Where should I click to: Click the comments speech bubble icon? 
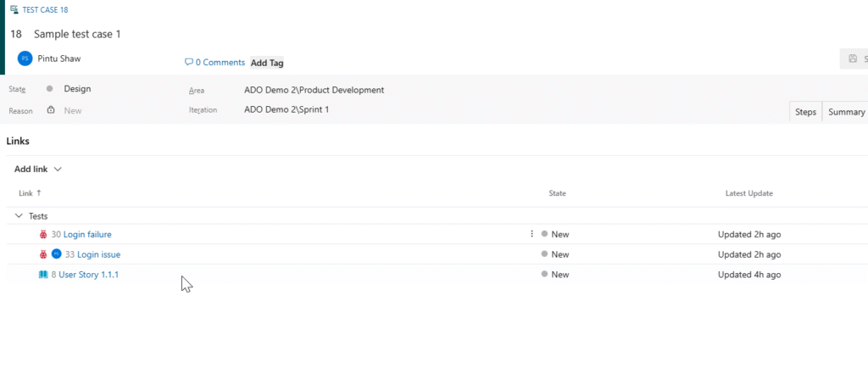pos(188,62)
